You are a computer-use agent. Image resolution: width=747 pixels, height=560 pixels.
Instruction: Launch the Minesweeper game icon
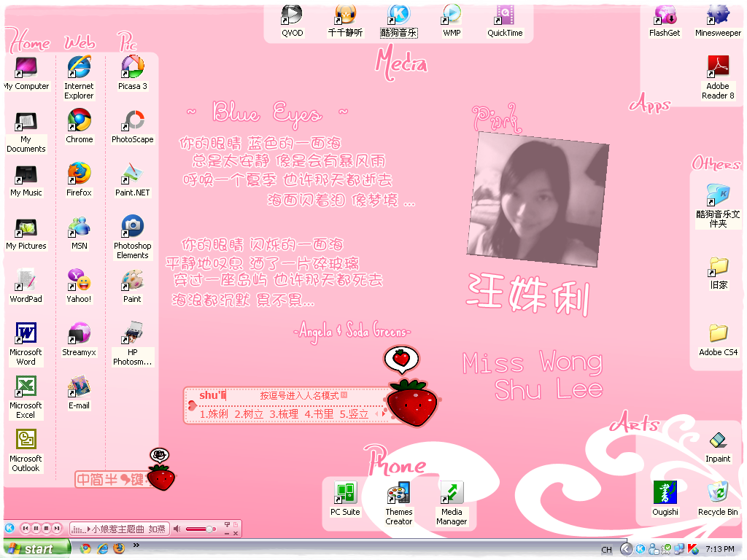point(718,15)
